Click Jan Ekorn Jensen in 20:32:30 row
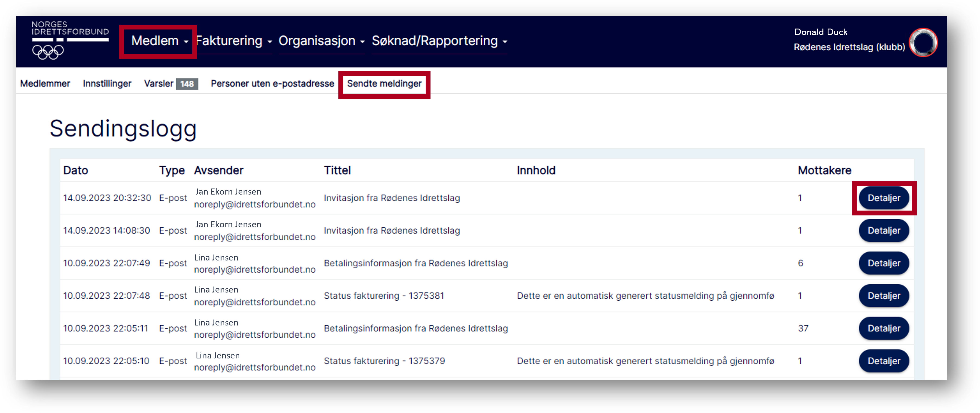 (228, 192)
